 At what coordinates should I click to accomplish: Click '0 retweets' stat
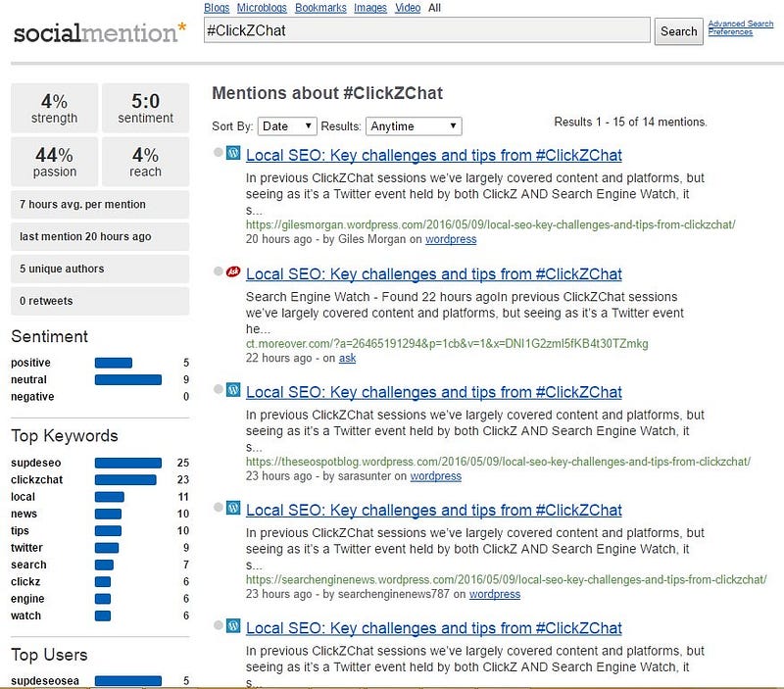100,301
